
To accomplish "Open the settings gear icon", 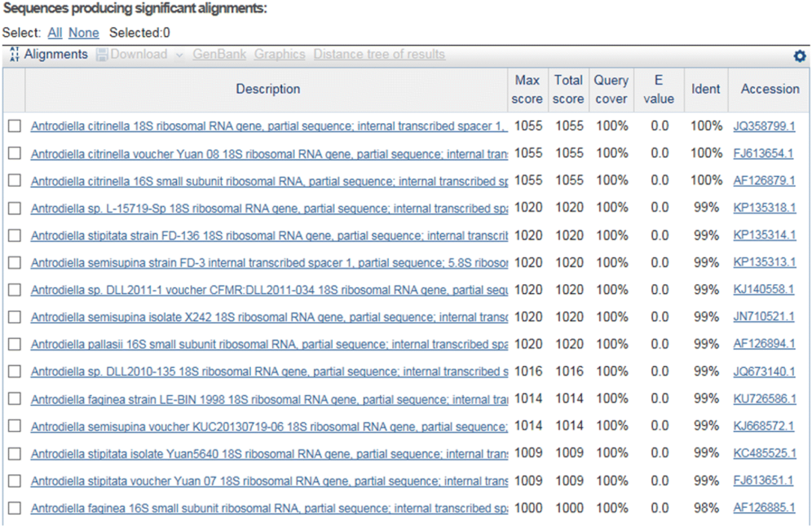I will pyautogui.click(x=800, y=56).
